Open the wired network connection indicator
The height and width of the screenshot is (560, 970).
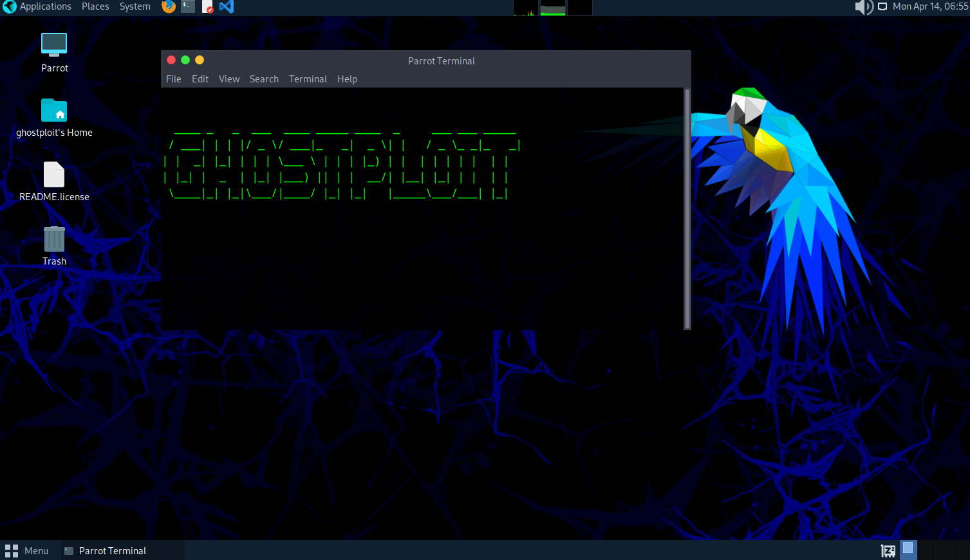882,6
